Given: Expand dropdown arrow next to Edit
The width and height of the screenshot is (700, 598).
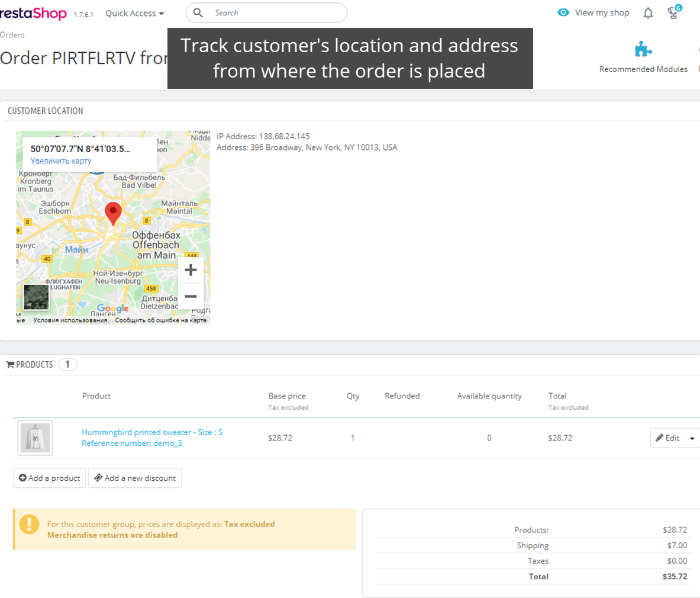Looking at the screenshot, I should (692, 438).
